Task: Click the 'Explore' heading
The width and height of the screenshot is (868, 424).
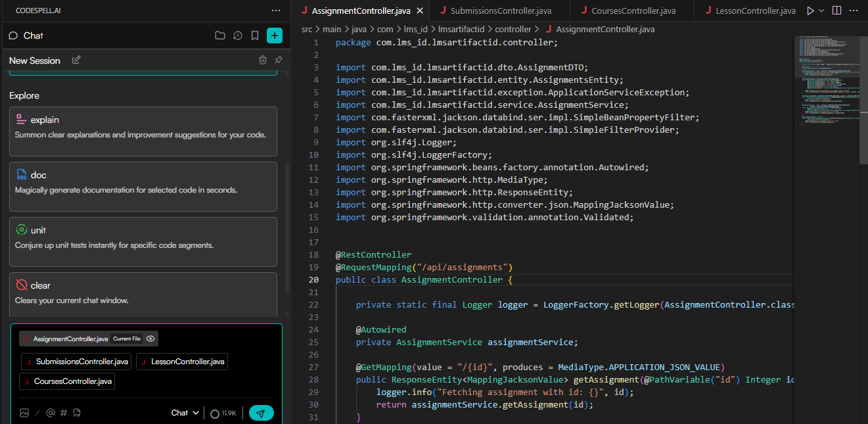Action: coord(24,95)
